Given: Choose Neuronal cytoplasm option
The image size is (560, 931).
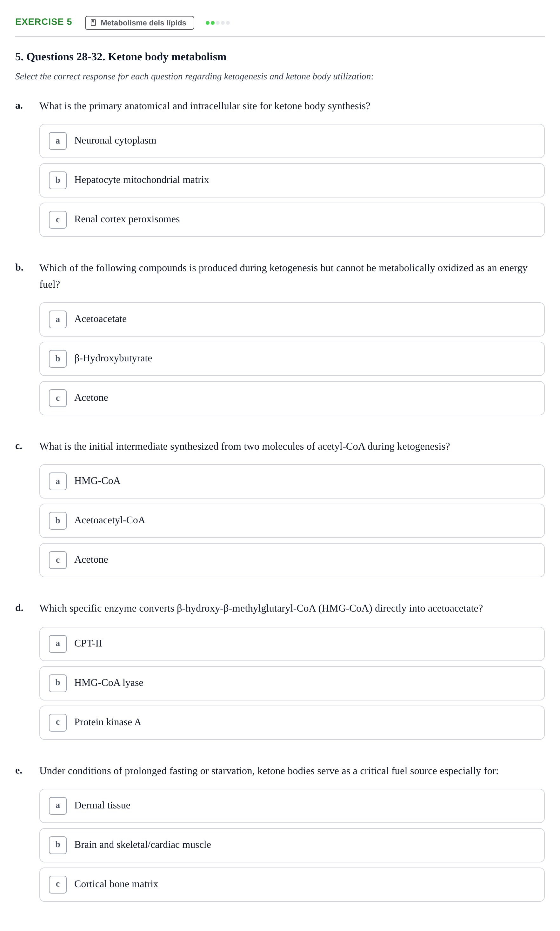Looking at the screenshot, I should [x=292, y=141].
